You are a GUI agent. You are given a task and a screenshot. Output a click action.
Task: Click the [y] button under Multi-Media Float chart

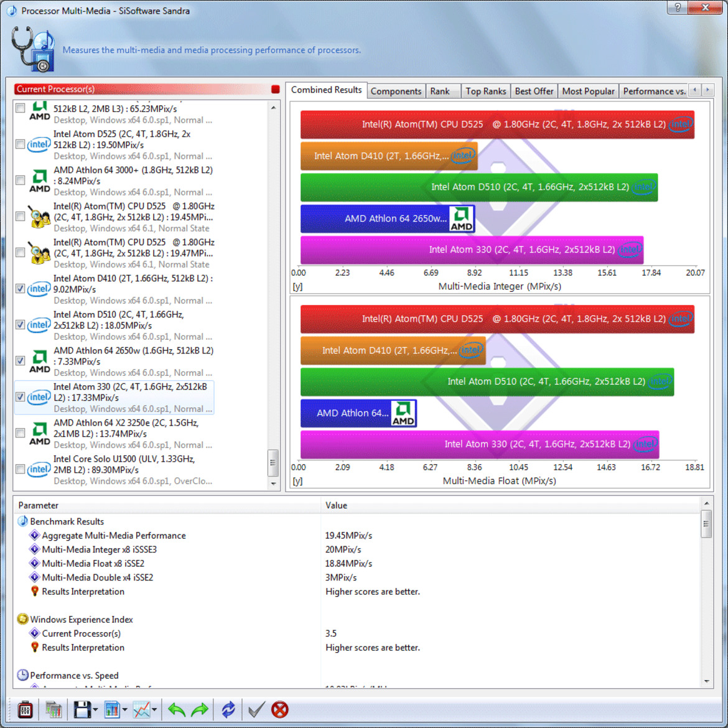[x=297, y=481]
